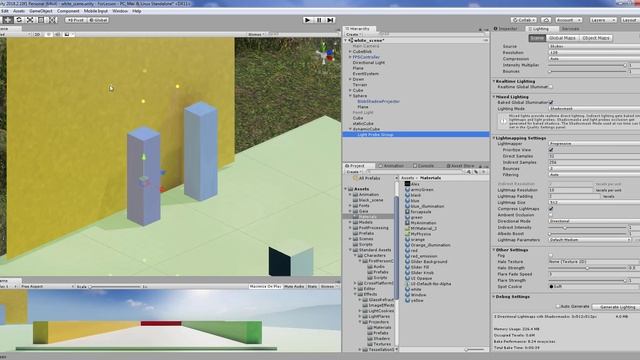Select the Move tool in the toolbar

tap(7, 20)
